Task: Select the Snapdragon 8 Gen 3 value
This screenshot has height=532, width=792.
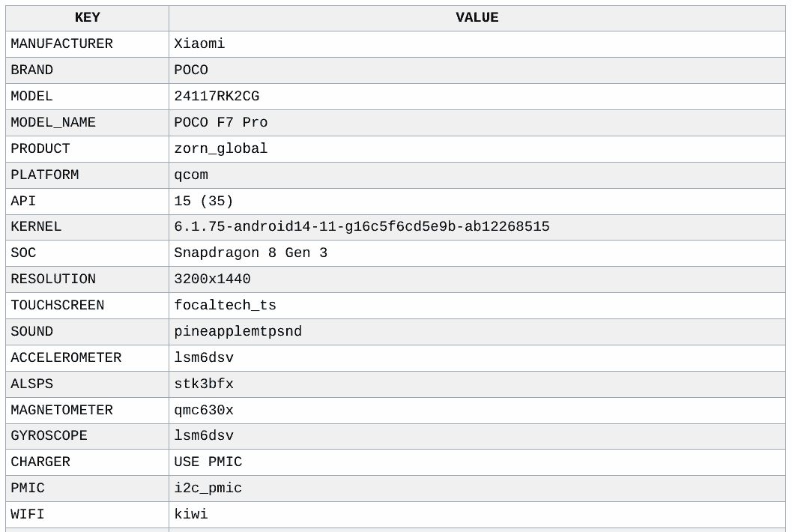Action: tap(250, 253)
